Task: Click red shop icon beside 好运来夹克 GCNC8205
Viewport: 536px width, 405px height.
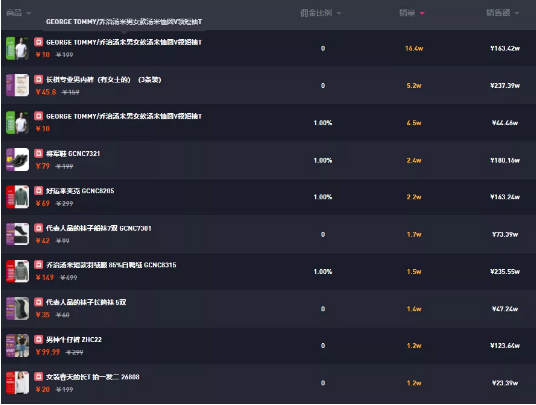Action: click(x=38, y=190)
